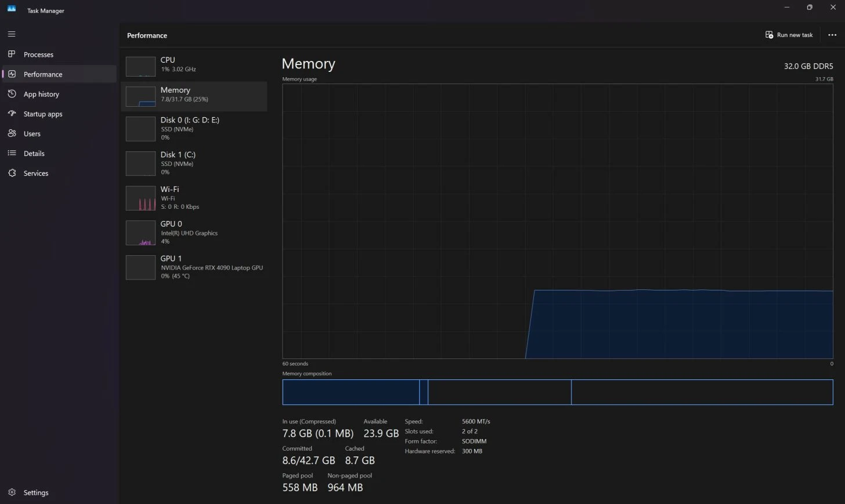Open Task Manager Settings
The height and width of the screenshot is (504, 845).
coord(36,493)
